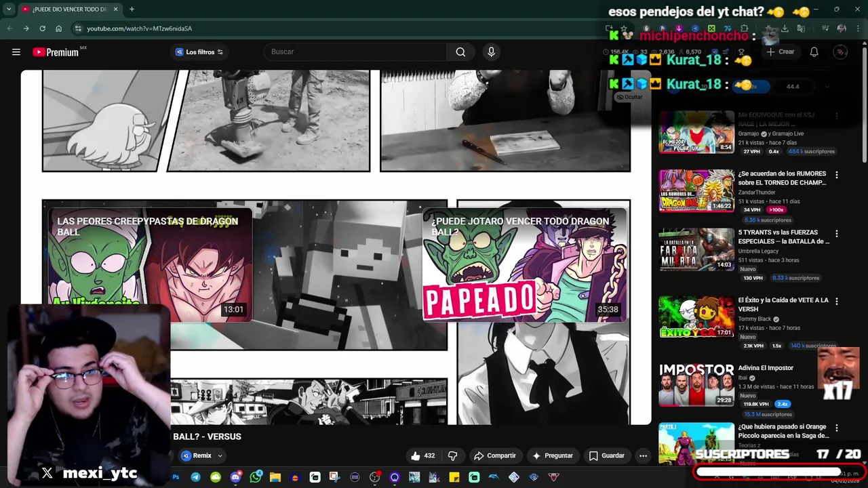The image size is (868, 488).
Task: Open the notifications bell
Action: click(x=814, y=52)
